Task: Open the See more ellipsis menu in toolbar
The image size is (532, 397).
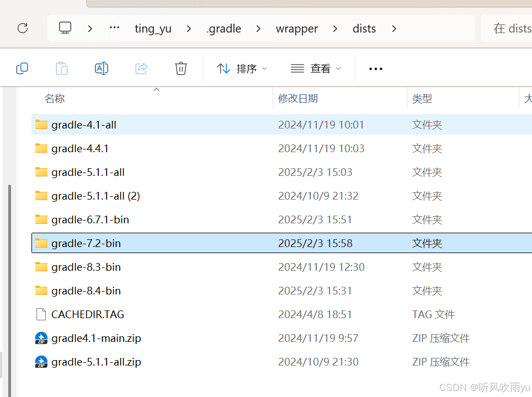Action: click(x=376, y=69)
